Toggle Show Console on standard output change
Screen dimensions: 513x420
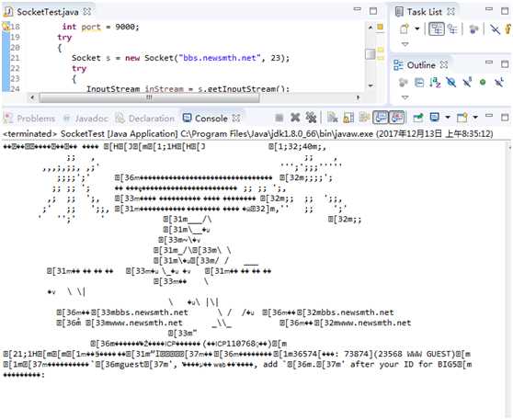381,118
